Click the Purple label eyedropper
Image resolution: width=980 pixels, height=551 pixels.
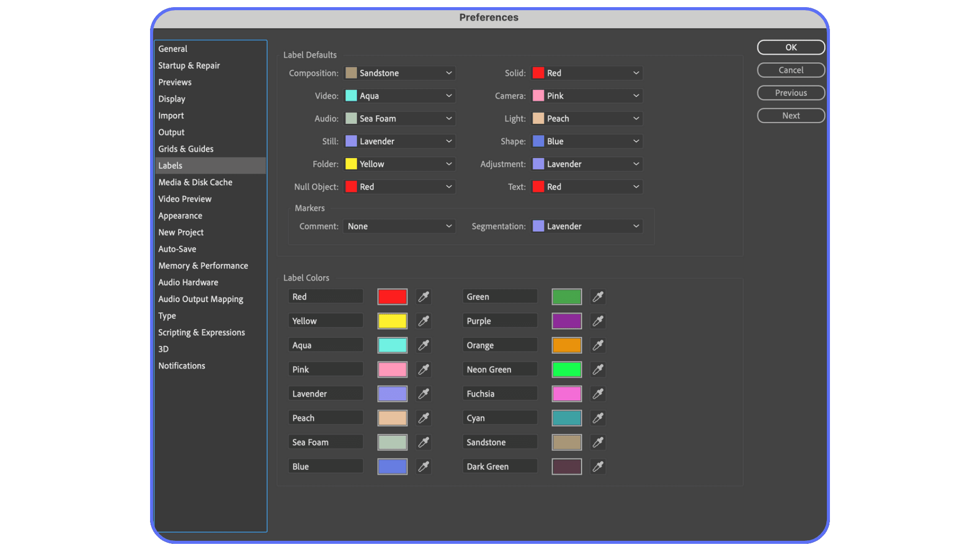[x=598, y=320]
